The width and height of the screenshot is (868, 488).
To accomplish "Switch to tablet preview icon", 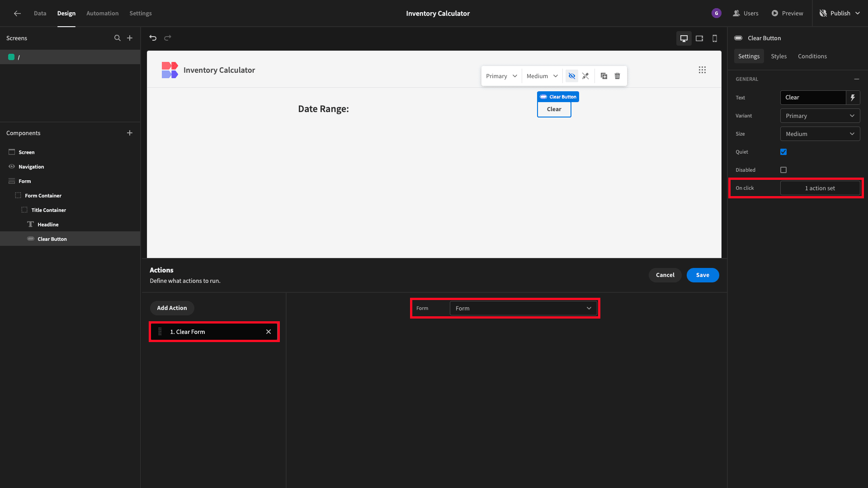I will click(x=699, y=38).
